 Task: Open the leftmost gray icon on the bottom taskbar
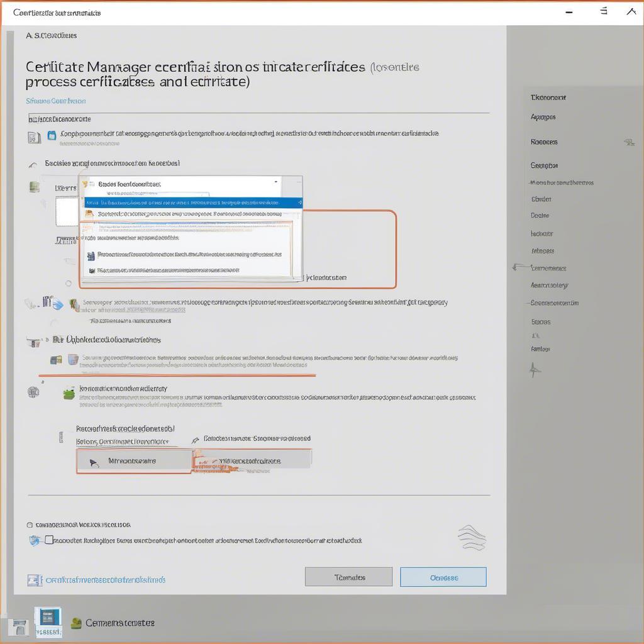[19, 627]
